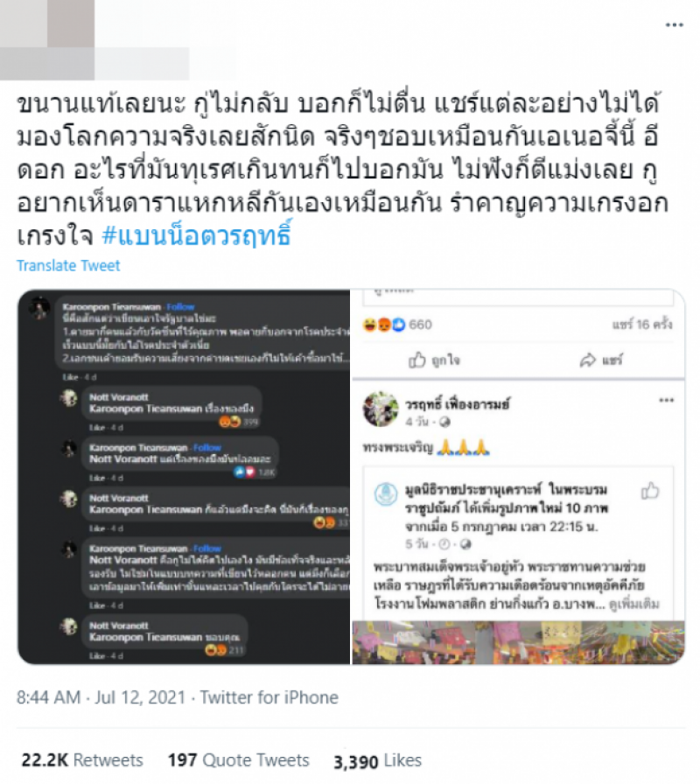Click the 660 reaction emojis count

click(x=397, y=325)
